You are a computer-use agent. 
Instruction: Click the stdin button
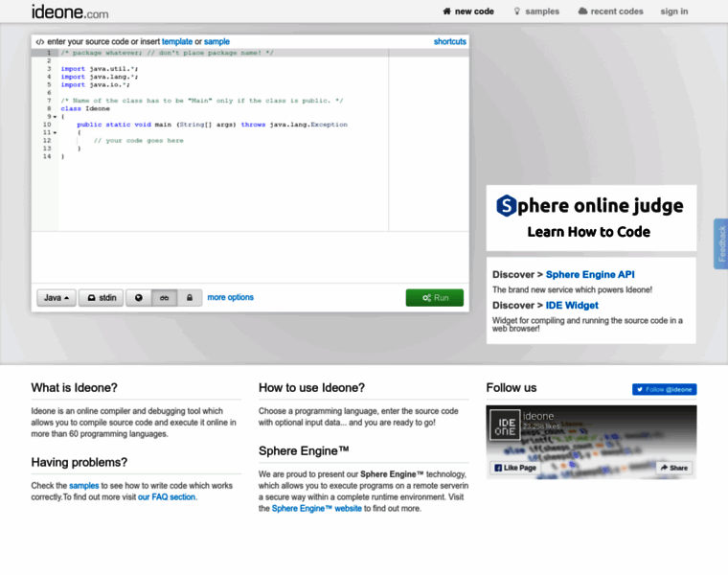click(x=102, y=298)
